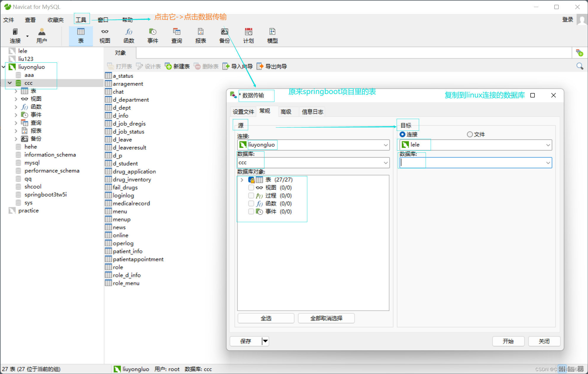The height and width of the screenshot is (374, 588).
Task: Click the 事件 (Event) toolbar icon
Action: pyautogui.click(x=153, y=35)
